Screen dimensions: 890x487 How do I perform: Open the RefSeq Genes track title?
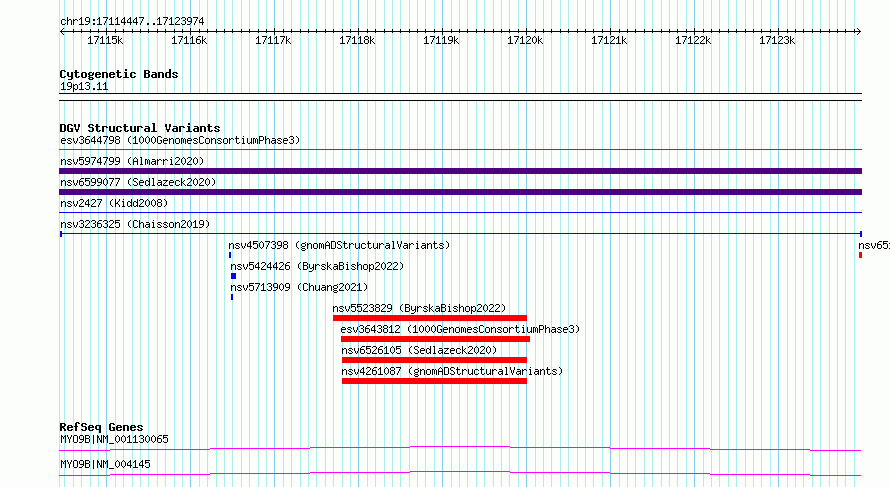101,427
